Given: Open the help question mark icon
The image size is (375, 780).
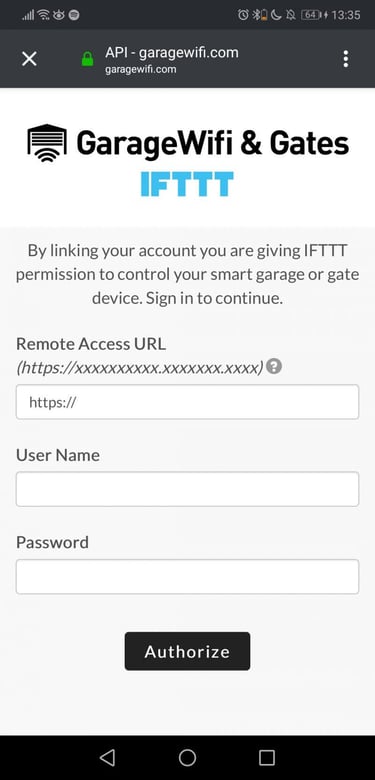Looking at the screenshot, I should click(274, 367).
